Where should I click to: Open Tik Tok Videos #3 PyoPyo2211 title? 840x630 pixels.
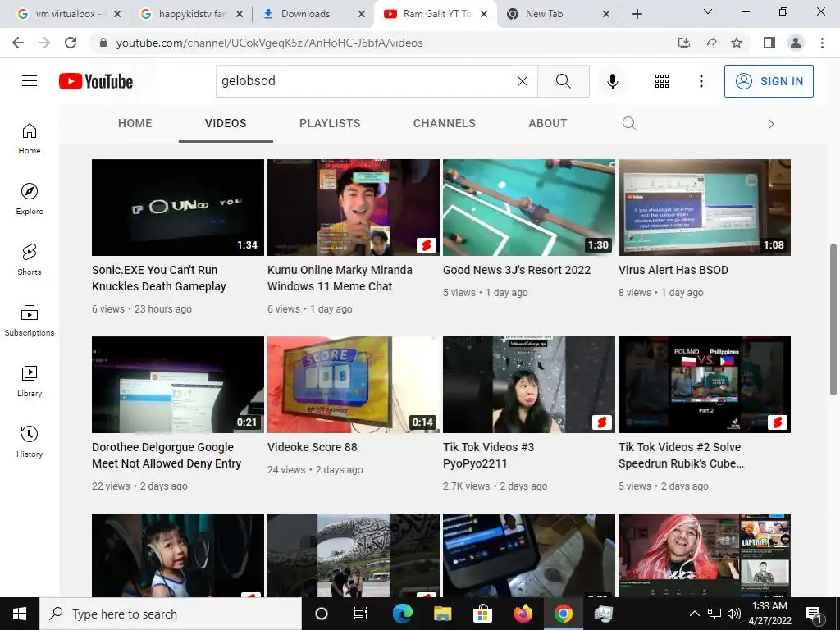(x=489, y=455)
